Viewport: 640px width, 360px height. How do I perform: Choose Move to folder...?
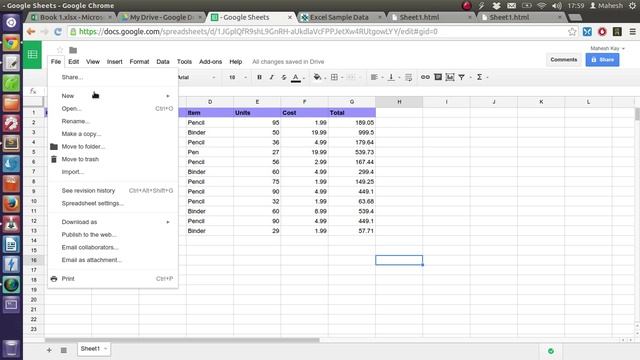click(x=113, y=147)
